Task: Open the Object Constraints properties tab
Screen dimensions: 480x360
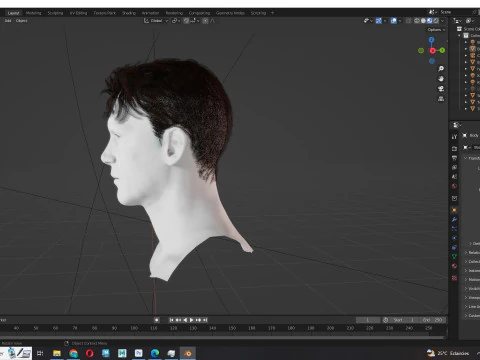Action: pyautogui.click(x=454, y=247)
